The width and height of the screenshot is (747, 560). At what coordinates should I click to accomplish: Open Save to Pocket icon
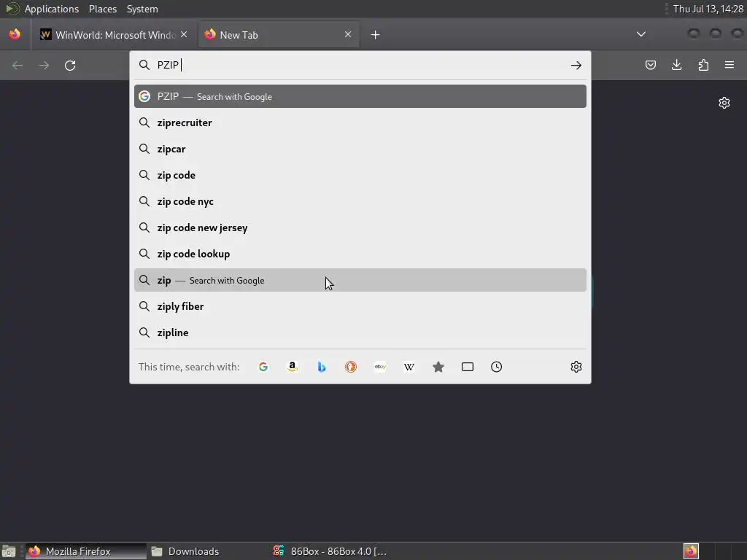(x=650, y=65)
